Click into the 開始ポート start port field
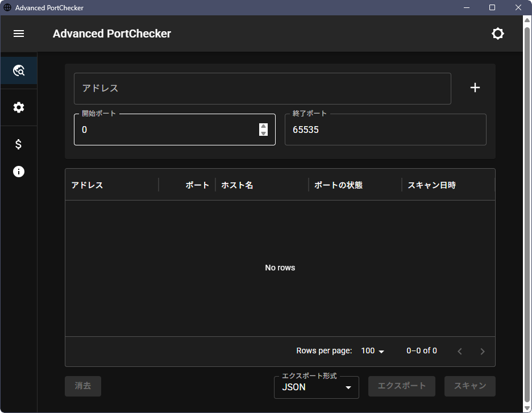The height and width of the screenshot is (413, 532). 174,130
